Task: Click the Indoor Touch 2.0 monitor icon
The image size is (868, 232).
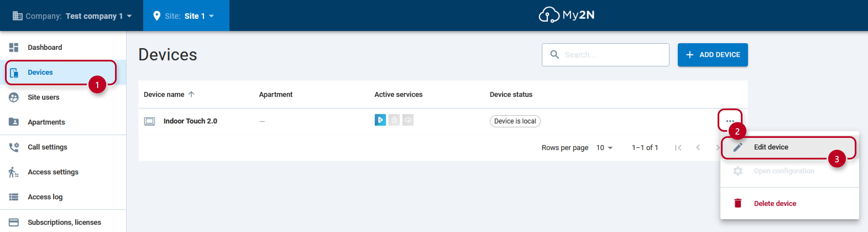Action: [149, 121]
